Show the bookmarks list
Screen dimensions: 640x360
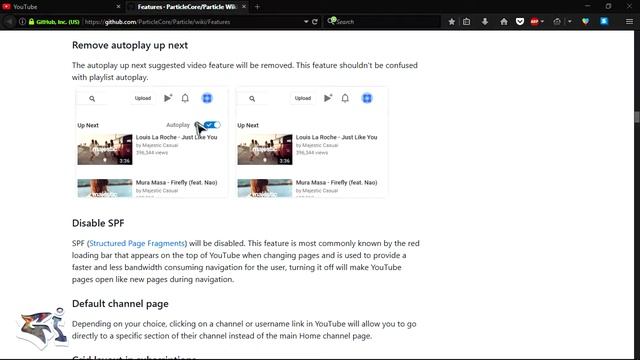pos(467,22)
